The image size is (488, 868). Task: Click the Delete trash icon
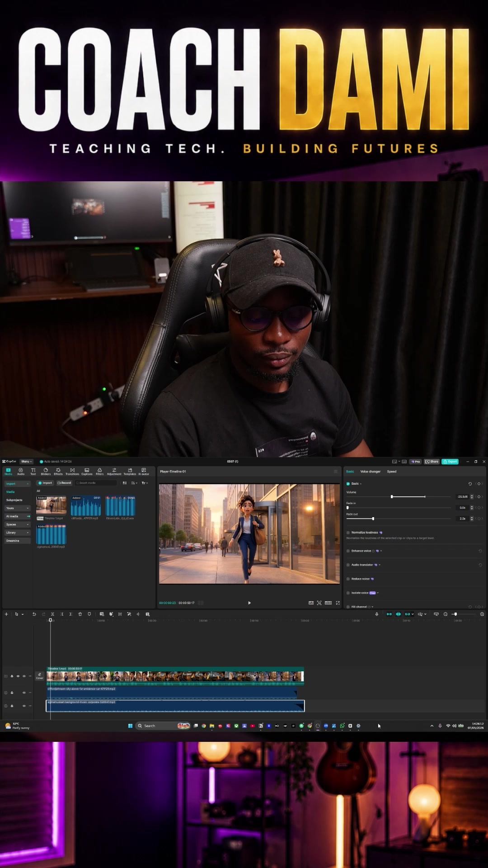(x=80, y=614)
